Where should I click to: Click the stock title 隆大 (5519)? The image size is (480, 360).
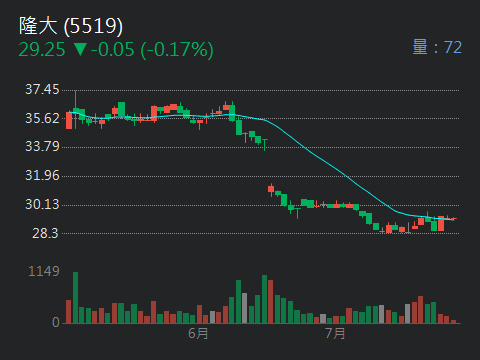(x=71, y=26)
